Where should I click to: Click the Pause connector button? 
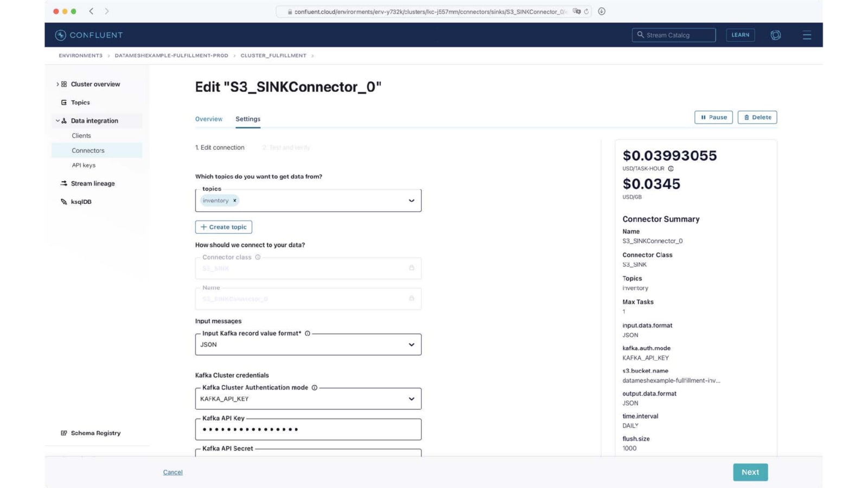point(713,117)
